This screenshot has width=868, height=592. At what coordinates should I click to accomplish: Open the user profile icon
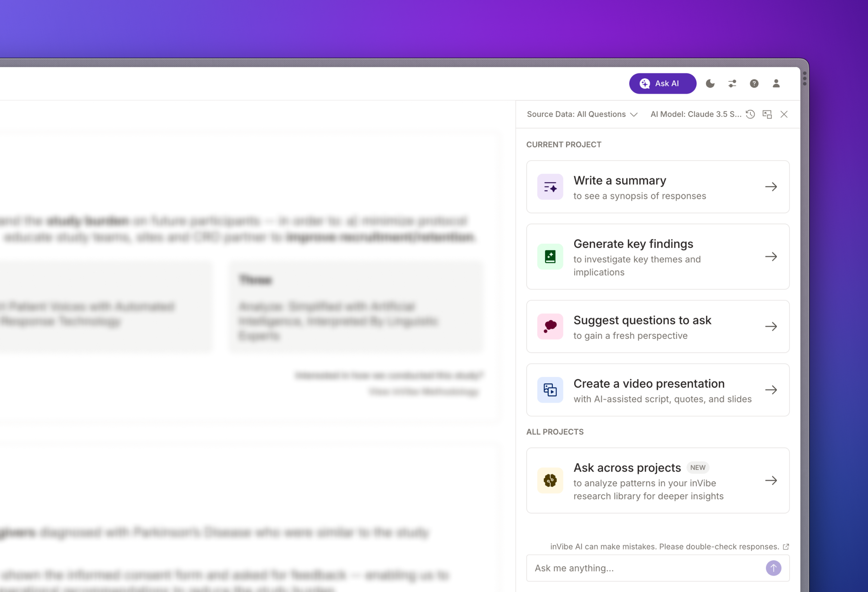coord(776,83)
